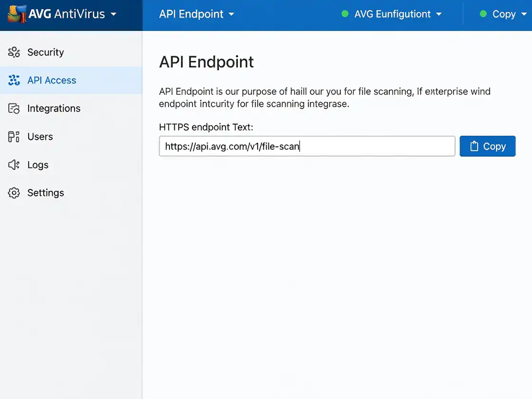Click the API Endpoint page heading

pyautogui.click(x=206, y=62)
